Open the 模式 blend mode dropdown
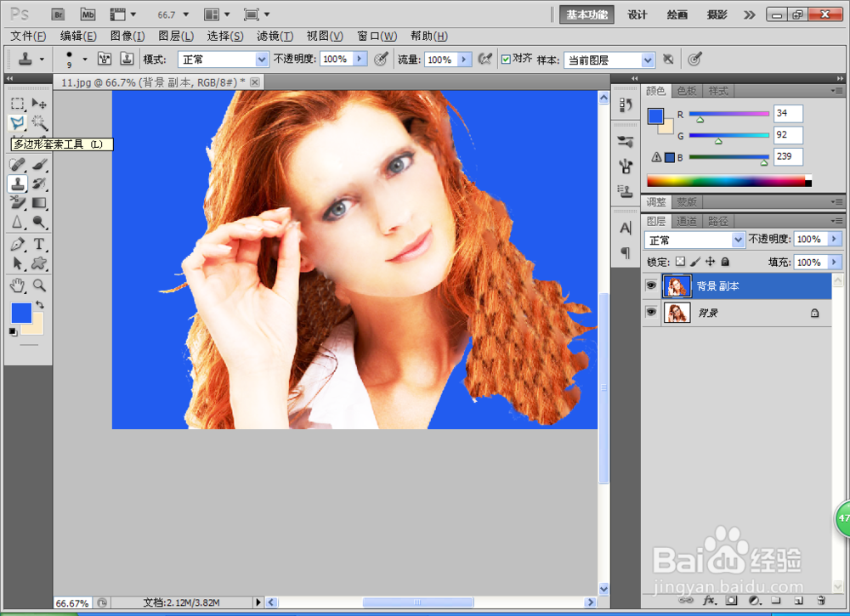This screenshot has width=850, height=616. (224, 59)
